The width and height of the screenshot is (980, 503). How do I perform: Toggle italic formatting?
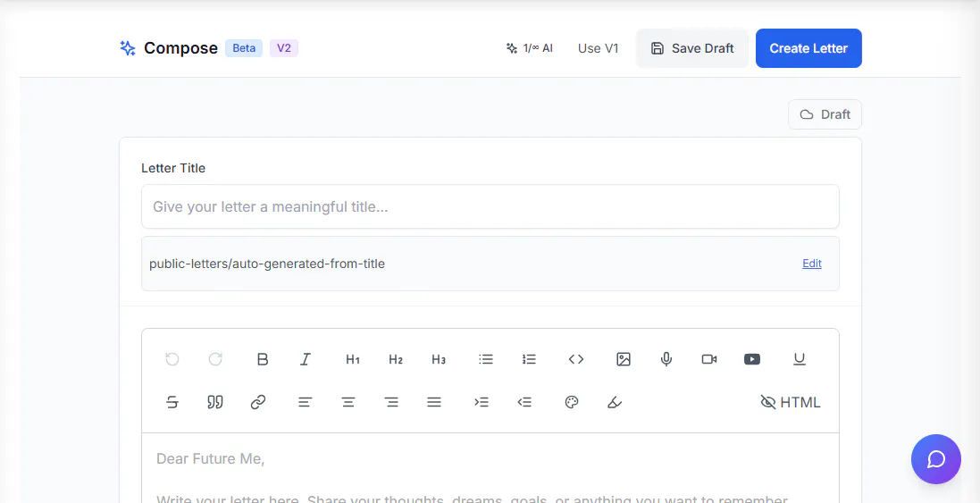[x=305, y=359]
